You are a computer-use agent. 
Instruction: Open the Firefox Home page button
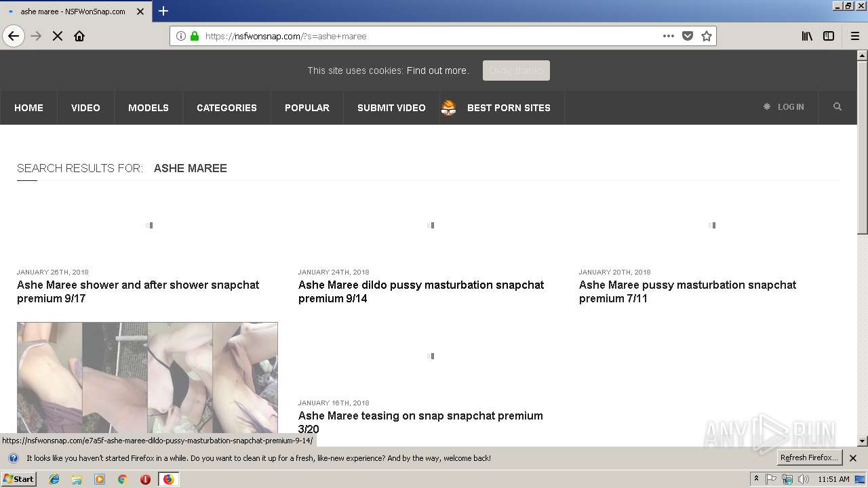[x=79, y=36]
